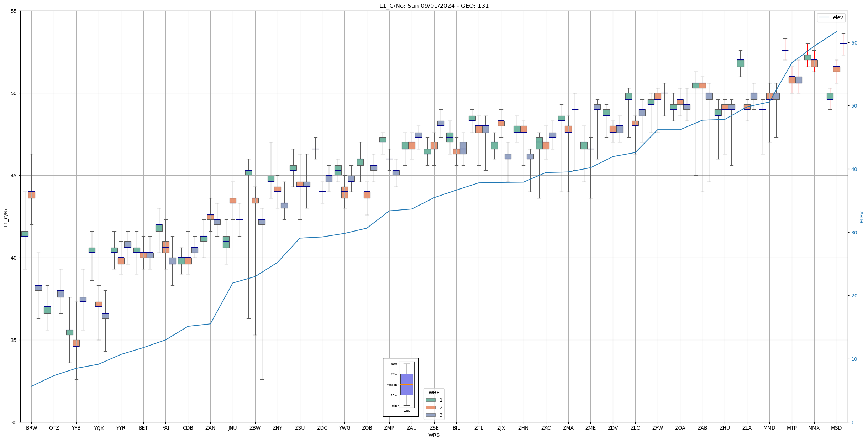The height and width of the screenshot is (441, 868).
Task: Click the ZTL station tick label
Action: coord(479,428)
